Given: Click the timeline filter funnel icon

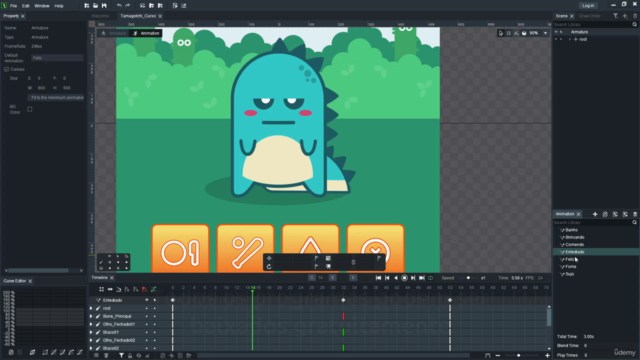Looking at the screenshot, I should point(121,356).
